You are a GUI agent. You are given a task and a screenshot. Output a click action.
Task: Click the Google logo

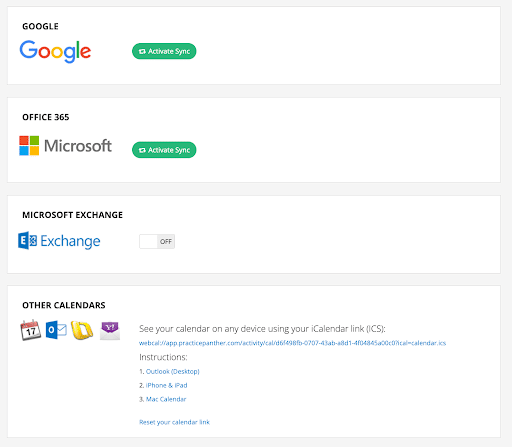coord(55,51)
